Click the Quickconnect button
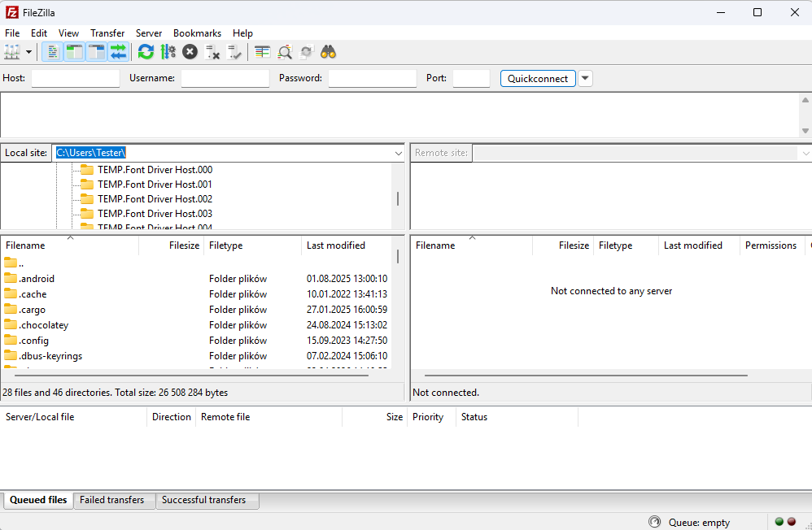Screen dimensions: 812x530 538,78
